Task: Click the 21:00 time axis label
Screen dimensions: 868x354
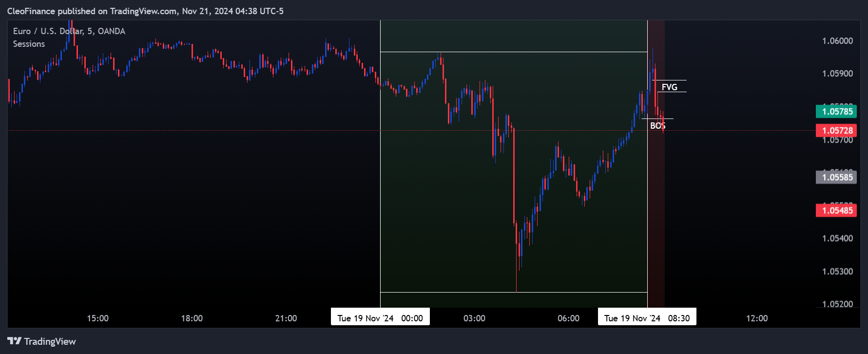Action: click(286, 318)
